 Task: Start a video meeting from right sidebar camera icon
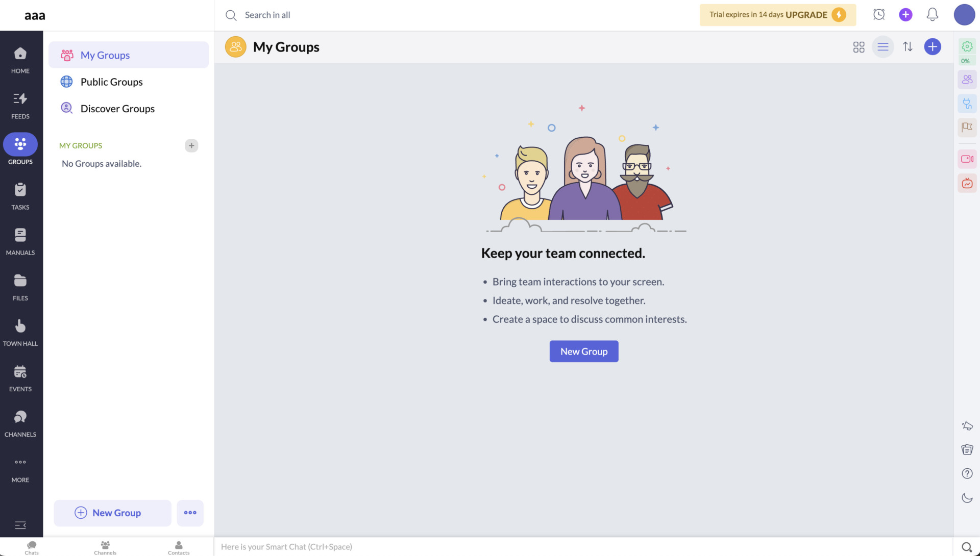967,159
